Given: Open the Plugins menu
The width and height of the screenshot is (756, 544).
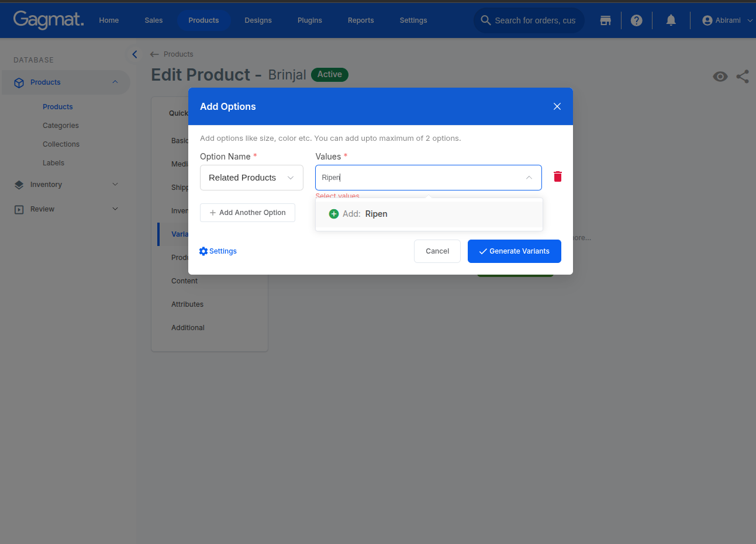Looking at the screenshot, I should pyautogui.click(x=310, y=20).
